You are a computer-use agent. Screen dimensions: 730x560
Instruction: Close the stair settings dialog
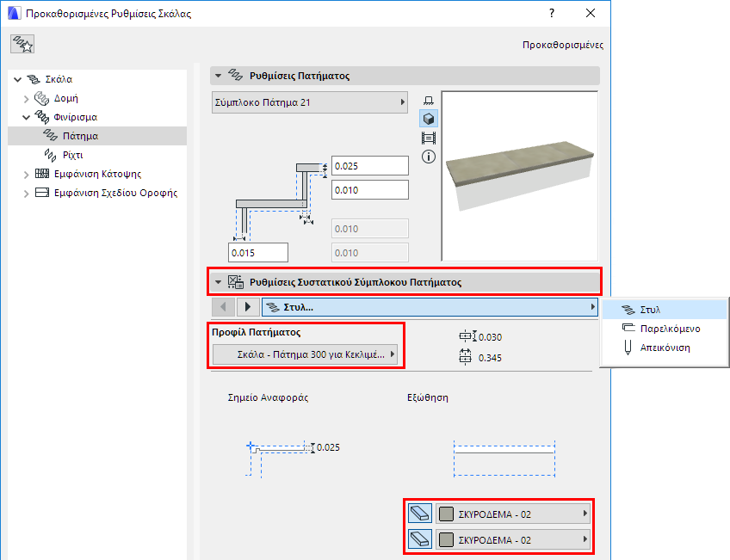pyautogui.click(x=591, y=13)
